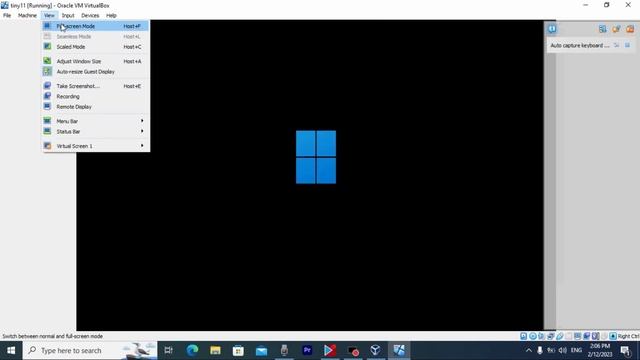The image size is (640, 360).
Task: Expand the Status Bar submenu
Action: [x=96, y=131]
